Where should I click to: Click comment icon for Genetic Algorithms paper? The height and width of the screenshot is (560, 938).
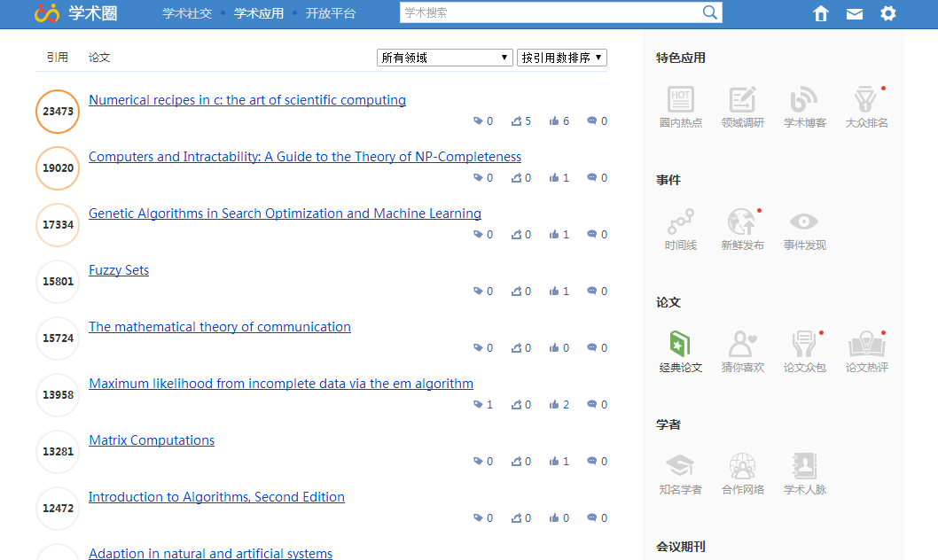coord(591,234)
